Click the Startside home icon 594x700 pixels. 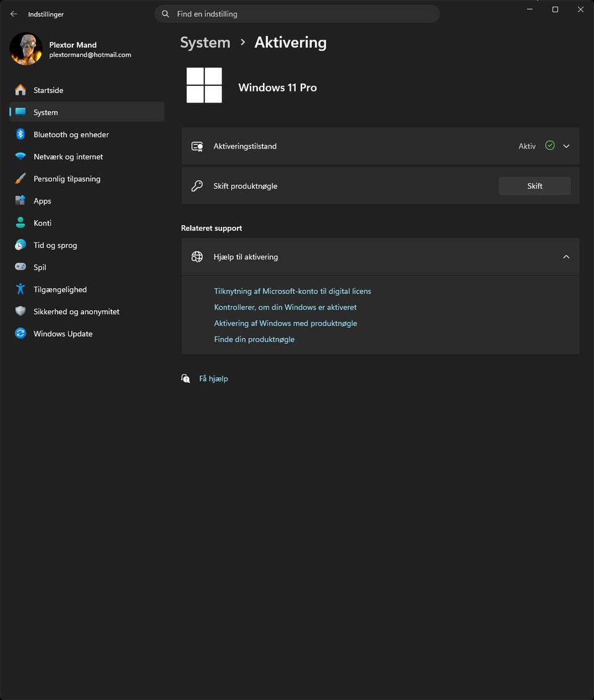point(20,90)
